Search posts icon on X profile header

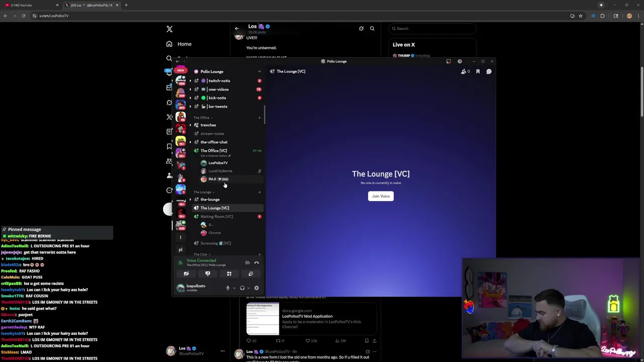click(x=372, y=29)
